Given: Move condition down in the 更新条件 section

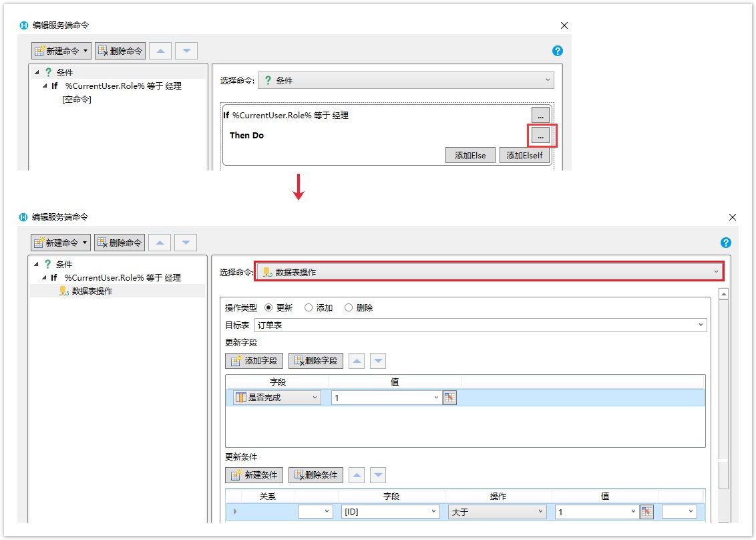Looking at the screenshot, I should [x=379, y=475].
